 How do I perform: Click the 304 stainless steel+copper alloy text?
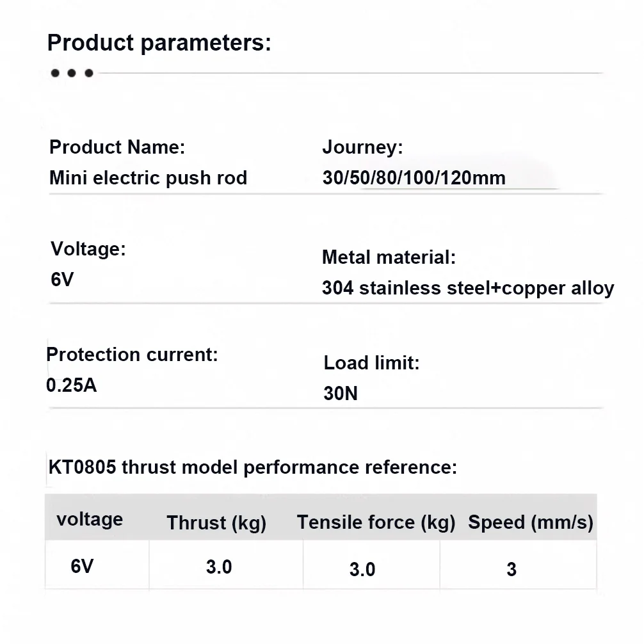coord(468,288)
